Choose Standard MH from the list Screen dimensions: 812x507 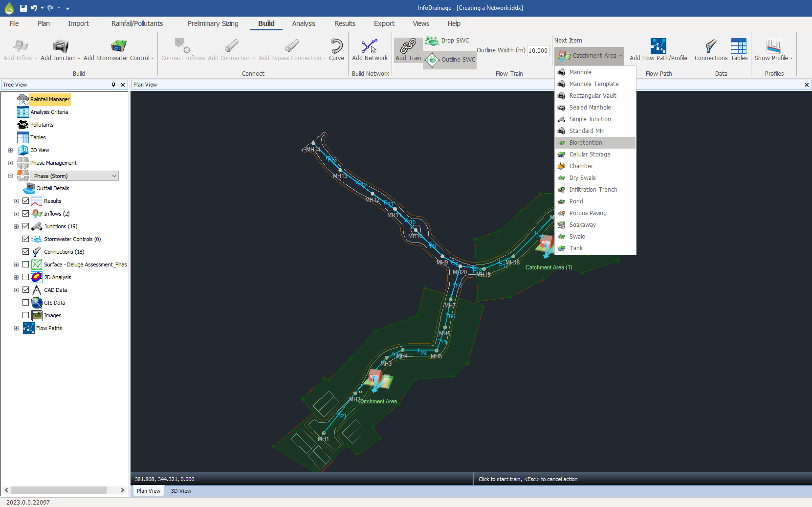pyautogui.click(x=595, y=131)
